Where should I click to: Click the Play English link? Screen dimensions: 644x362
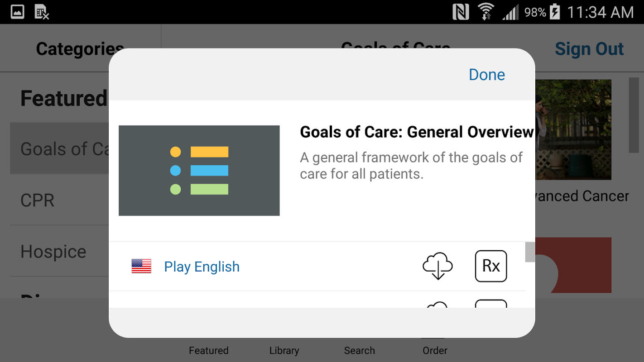(x=202, y=267)
